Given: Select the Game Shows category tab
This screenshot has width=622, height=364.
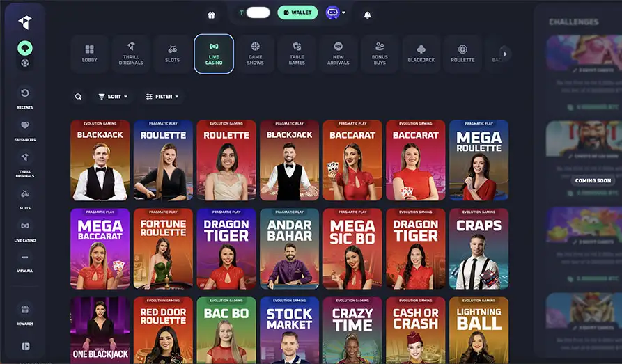Looking at the screenshot, I should [256, 54].
